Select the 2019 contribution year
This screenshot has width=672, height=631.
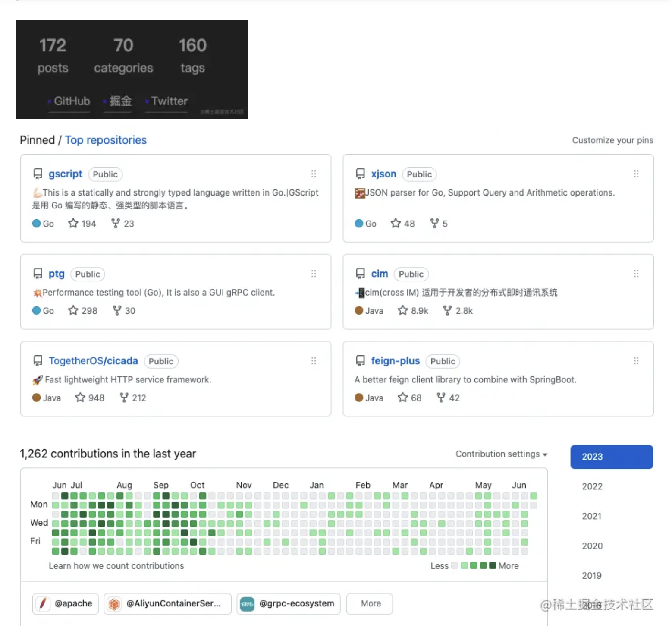click(592, 576)
